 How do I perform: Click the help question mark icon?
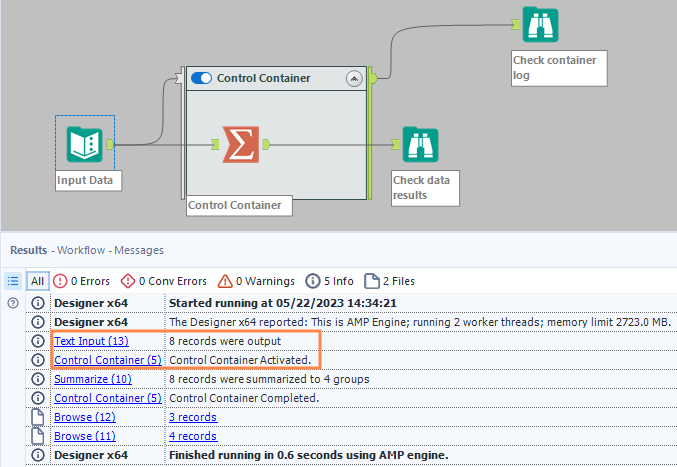(13, 303)
